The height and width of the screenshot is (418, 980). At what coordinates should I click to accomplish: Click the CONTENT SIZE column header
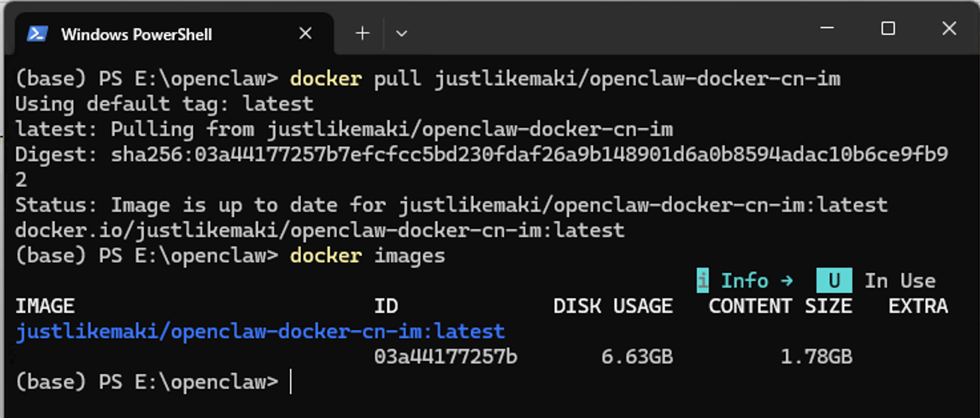click(x=780, y=306)
